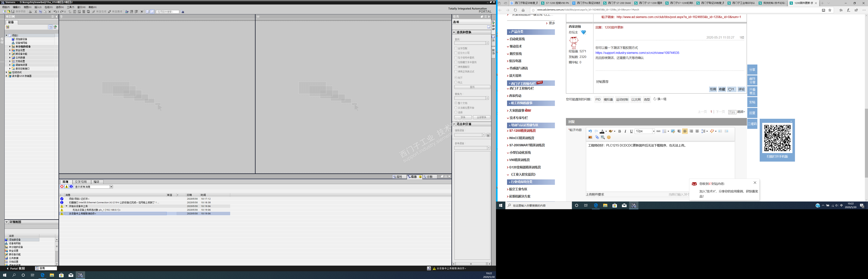This screenshot has height=279, width=868.
Task: Insert emoji with the smiley icon
Action: (609, 138)
